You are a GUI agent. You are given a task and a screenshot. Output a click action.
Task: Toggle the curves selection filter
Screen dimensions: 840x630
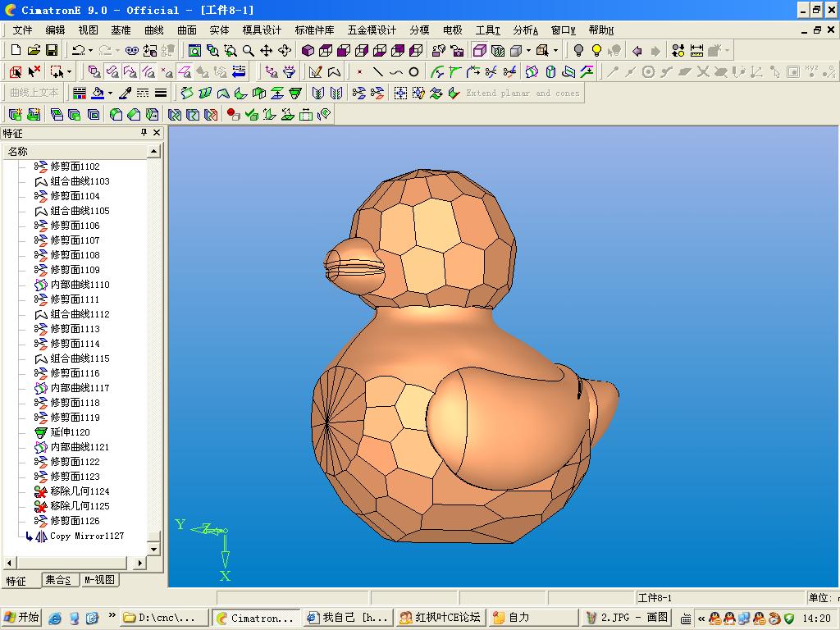pos(148,72)
